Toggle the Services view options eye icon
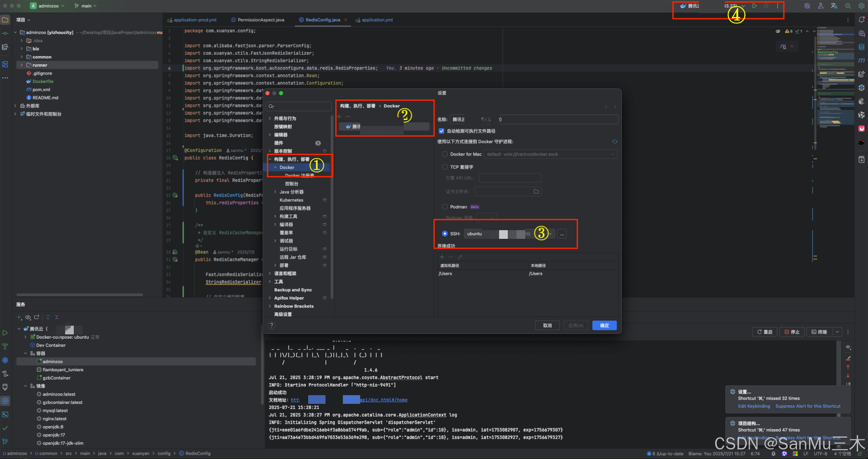Screen dimensions: 868x459 pyautogui.click(x=28, y=317)
